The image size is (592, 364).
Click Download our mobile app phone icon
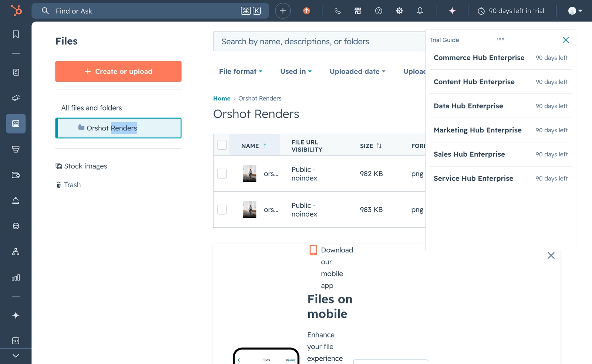click(x=313, y=250)
